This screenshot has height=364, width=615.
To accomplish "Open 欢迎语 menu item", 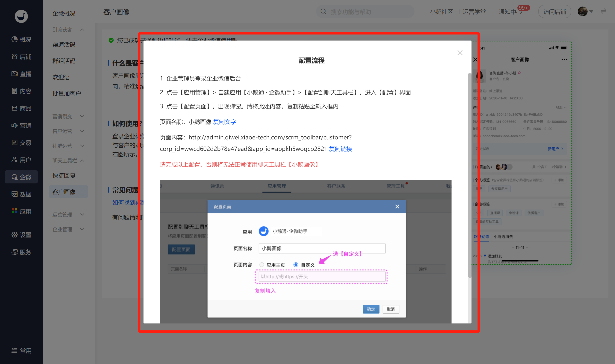I will click(x=61, y=77).
